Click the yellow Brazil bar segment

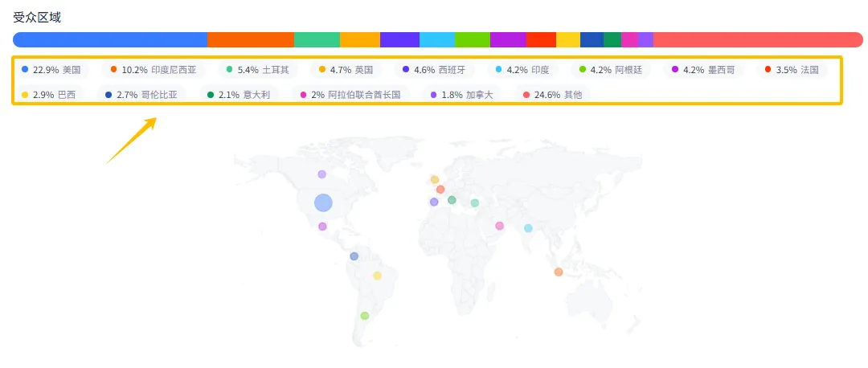coord(568,40)
